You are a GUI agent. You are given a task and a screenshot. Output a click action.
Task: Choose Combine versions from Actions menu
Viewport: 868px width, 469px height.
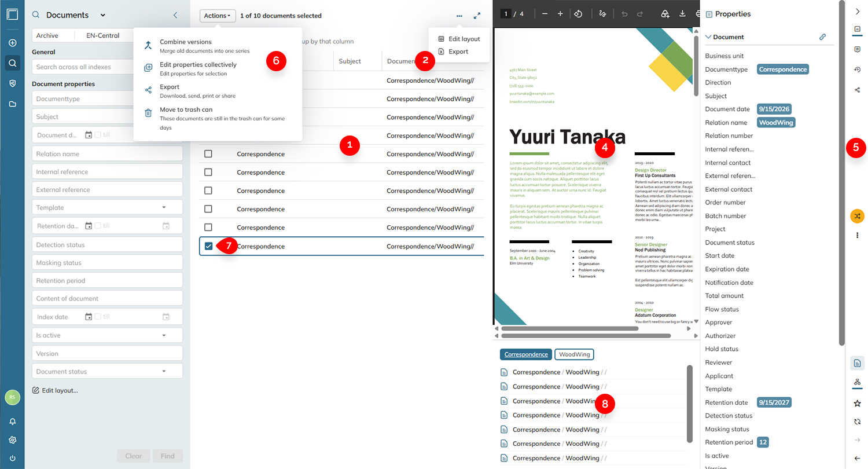pos(218,46)
